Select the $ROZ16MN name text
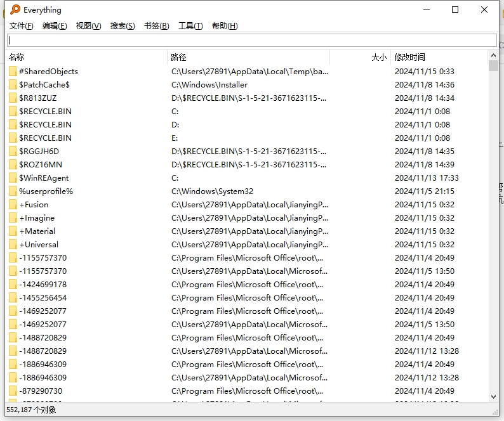The height and width of the screenshot is (421, 504). [41, 164]
